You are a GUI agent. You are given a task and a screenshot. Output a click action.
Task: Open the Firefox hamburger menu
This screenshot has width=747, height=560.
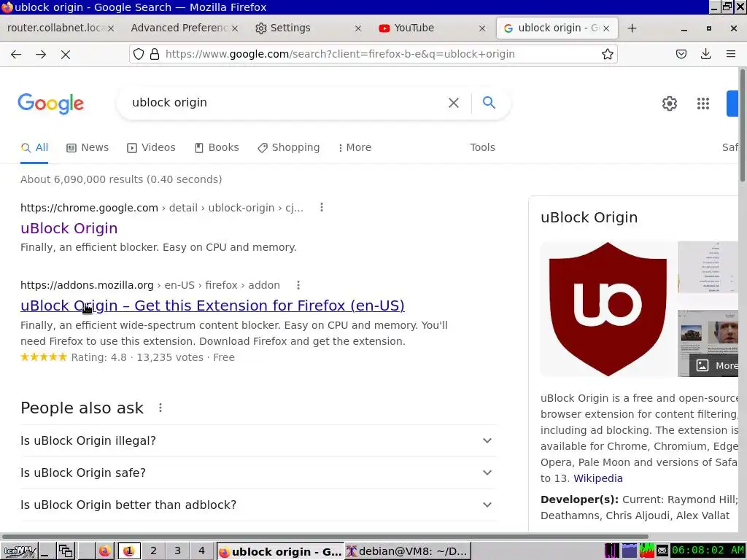pos(731,54)
